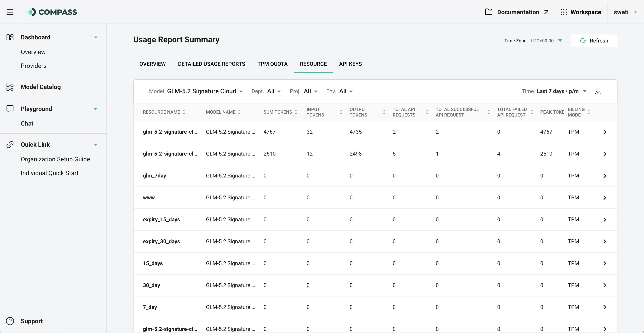This screenshot has height=333, width=644.
Task: Click the Documentation folder icon
Action: (489, 12)
